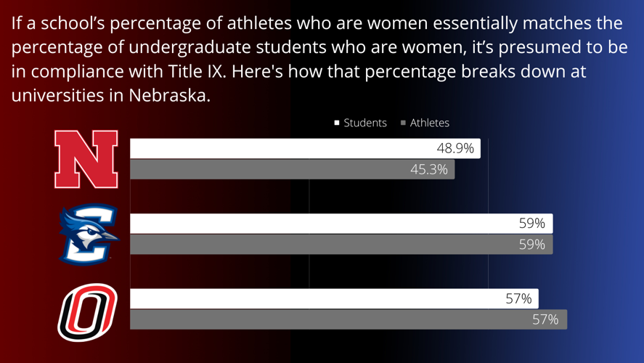Viewport: 644px width, 363px height.
Task: Click 59% label on Creighton's athletes bar
Action: pyautogui.click(x=531, y=245)
